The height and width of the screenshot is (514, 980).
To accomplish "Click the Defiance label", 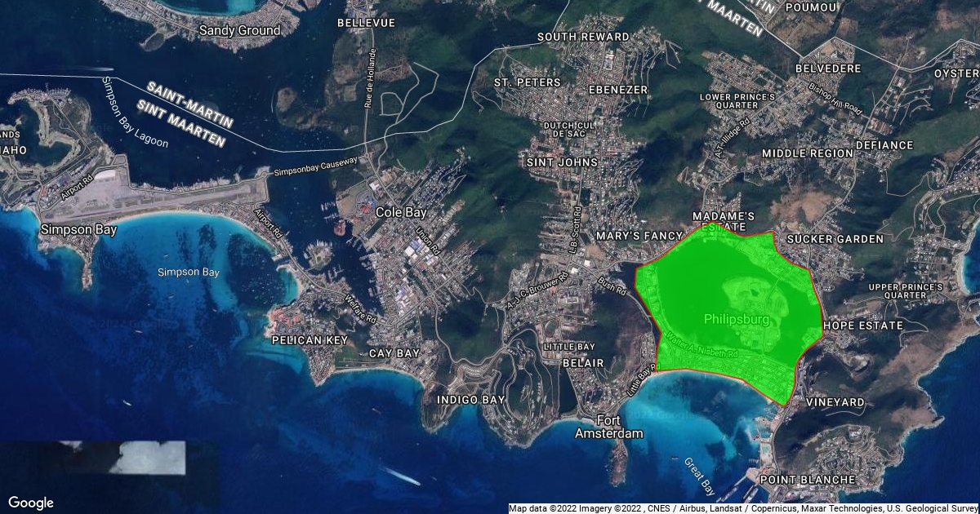I will (x=884, y=145).
